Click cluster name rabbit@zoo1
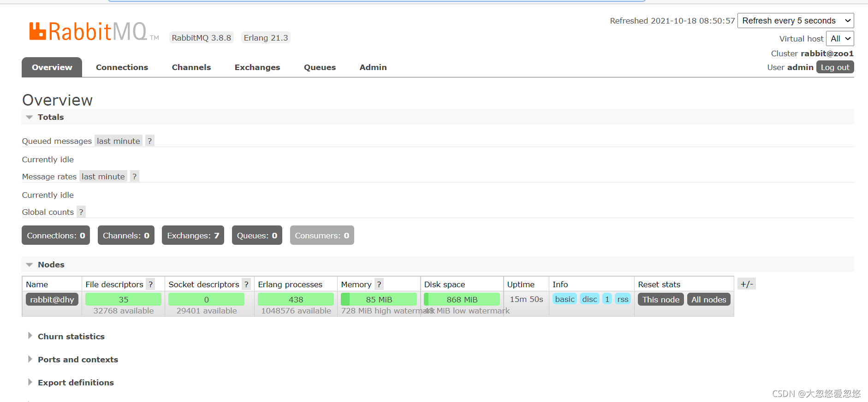868x402 pixels. [x=827, y=53]
